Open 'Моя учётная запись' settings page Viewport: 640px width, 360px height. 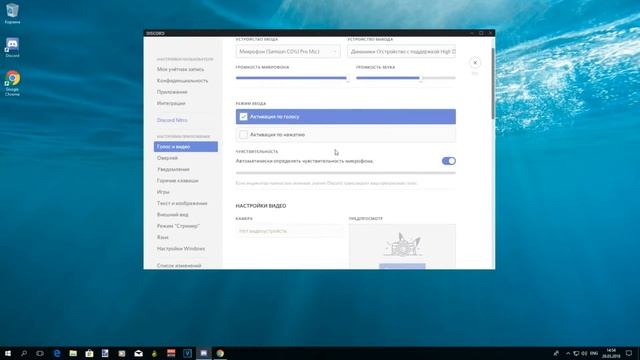(180, 69)
